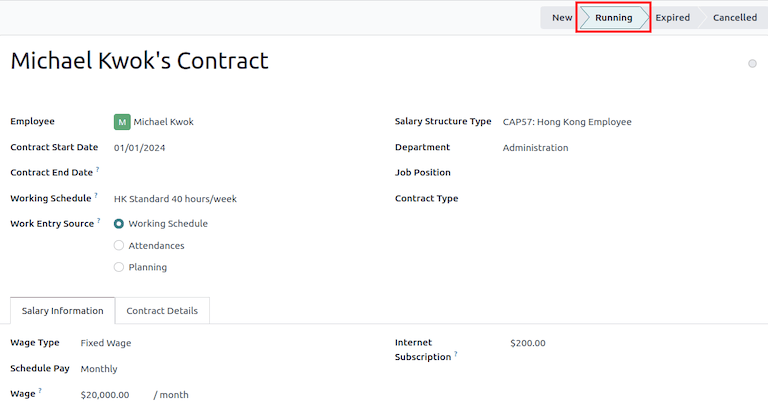The image size is (768, 412).
Task: Click help icon for Internet Subscription
Action: (456, 354)
